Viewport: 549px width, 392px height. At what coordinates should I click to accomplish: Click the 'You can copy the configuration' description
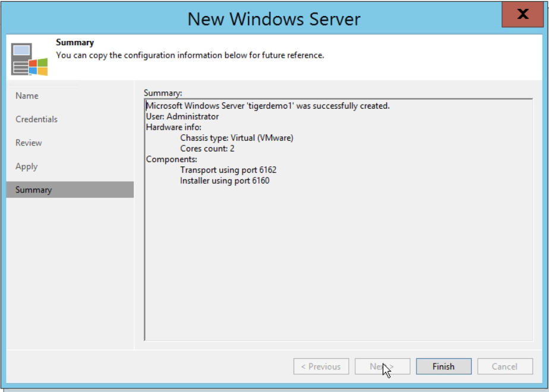pos(190,55)
